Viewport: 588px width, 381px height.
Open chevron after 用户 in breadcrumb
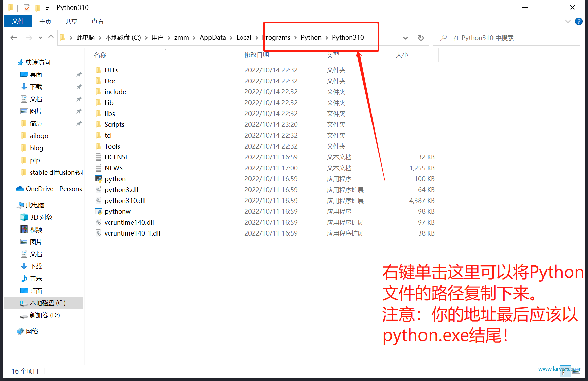pyautogui.click(x=169, y=38)
